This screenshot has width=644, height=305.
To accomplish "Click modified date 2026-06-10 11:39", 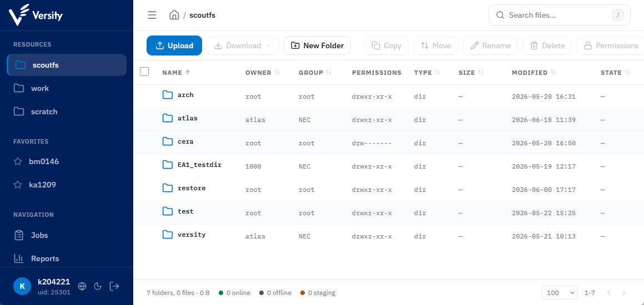I will [x=544, y=120].
